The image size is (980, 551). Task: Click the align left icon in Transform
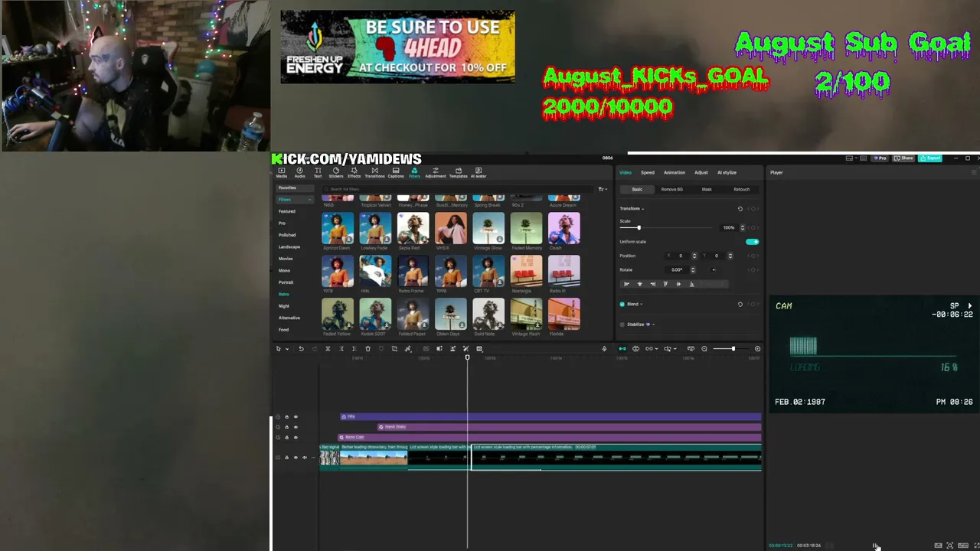coord(626,284)
